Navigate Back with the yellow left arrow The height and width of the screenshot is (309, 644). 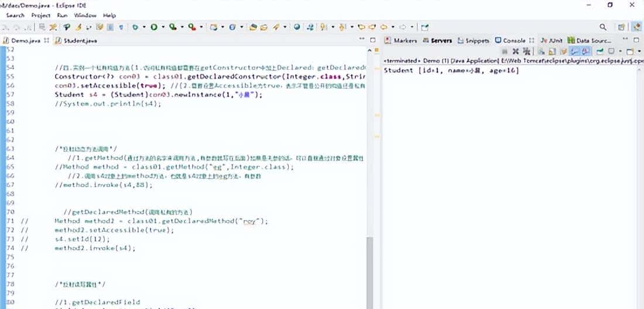384,27
